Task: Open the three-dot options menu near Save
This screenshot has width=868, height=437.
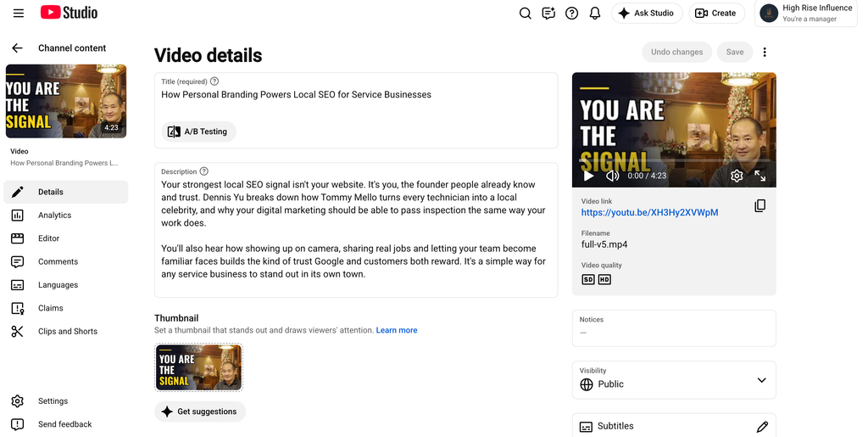Action: point(765,52)
